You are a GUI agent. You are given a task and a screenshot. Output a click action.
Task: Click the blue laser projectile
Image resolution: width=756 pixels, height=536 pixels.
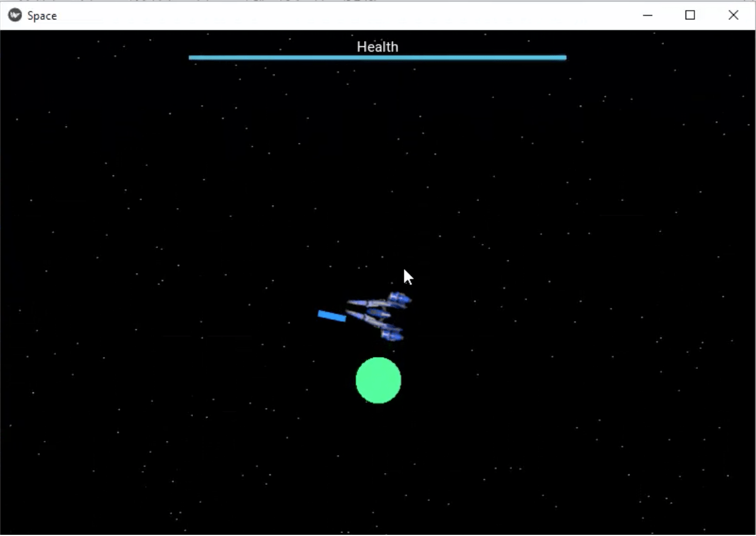click(x=330, y=316)
